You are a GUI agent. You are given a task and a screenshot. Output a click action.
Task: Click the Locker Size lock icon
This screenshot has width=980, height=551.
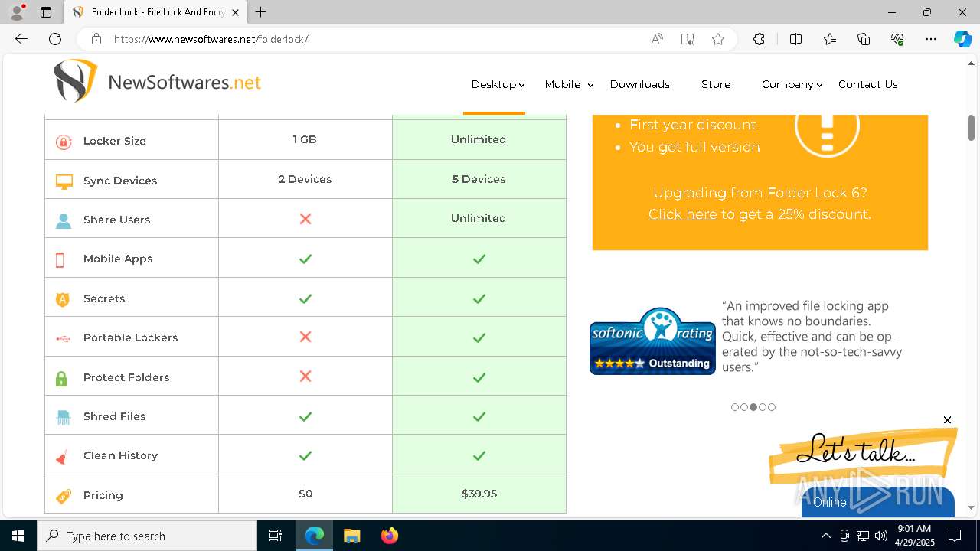tap(64, 142)
